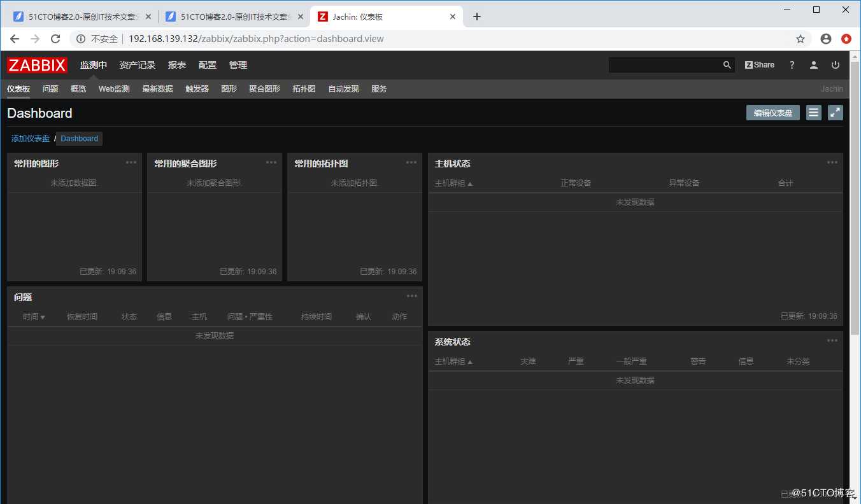
Task: Click the 灾难 column header
Action: tap(528, 361)
